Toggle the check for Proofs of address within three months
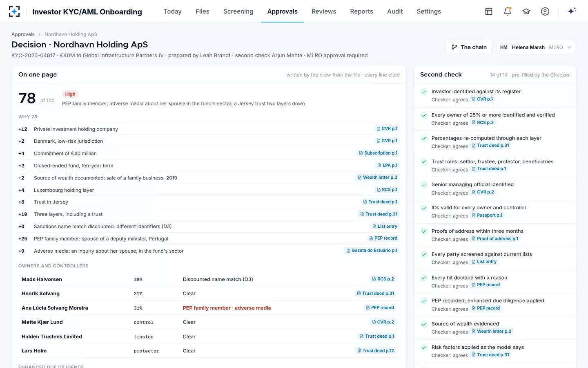The height and width of the screenshot is (368, 588). [x=424, y=231]
